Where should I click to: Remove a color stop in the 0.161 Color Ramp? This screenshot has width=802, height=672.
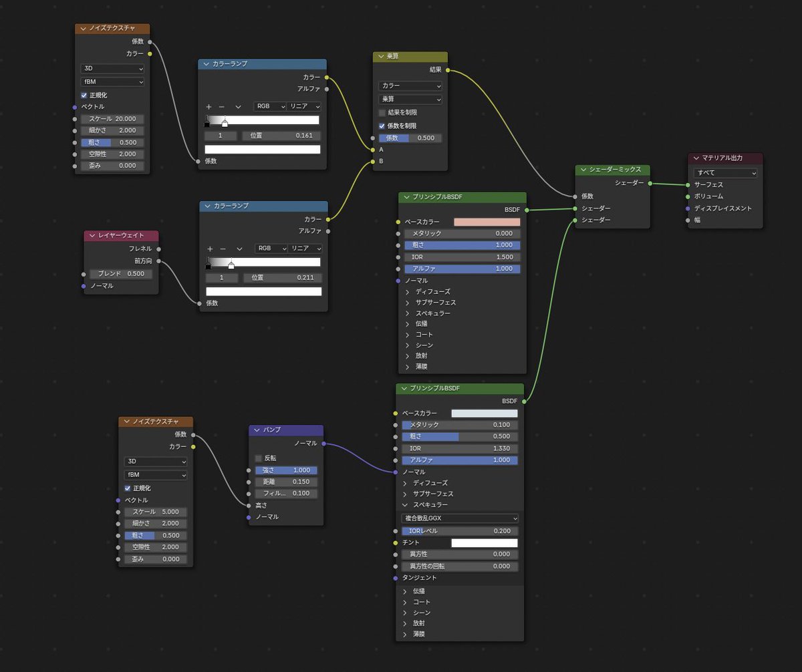222,107
